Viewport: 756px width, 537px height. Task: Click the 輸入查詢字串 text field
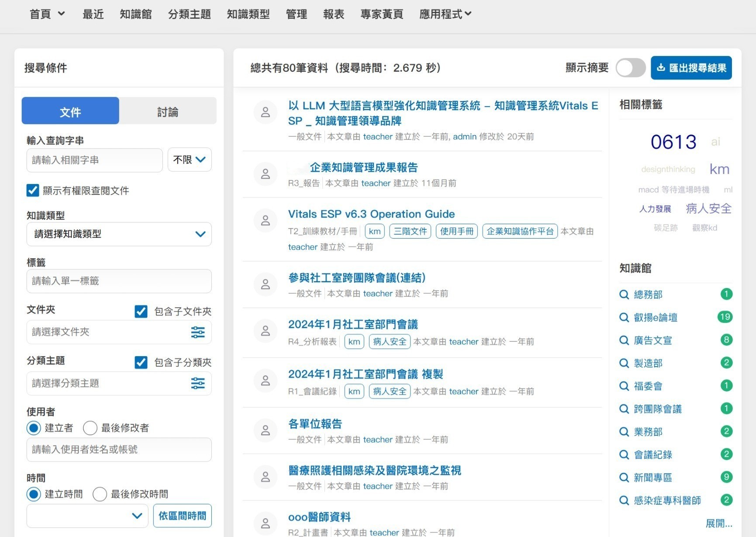click(x=94, y=160)
